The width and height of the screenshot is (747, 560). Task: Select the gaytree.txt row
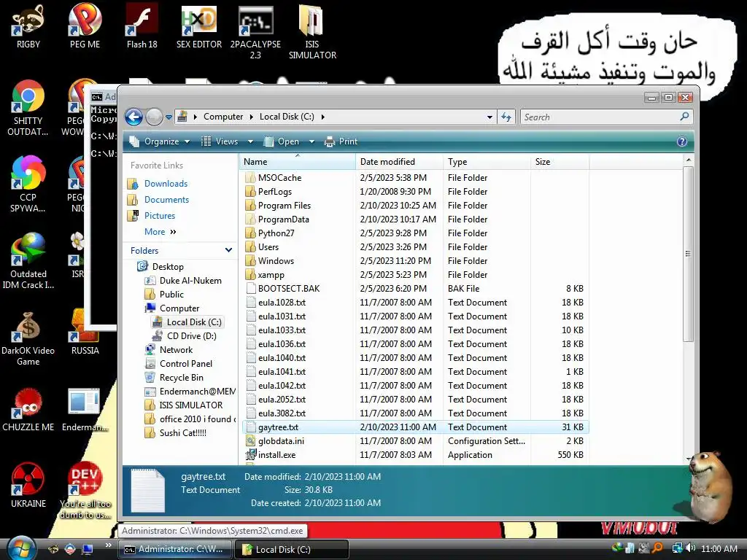coord(415,427)
